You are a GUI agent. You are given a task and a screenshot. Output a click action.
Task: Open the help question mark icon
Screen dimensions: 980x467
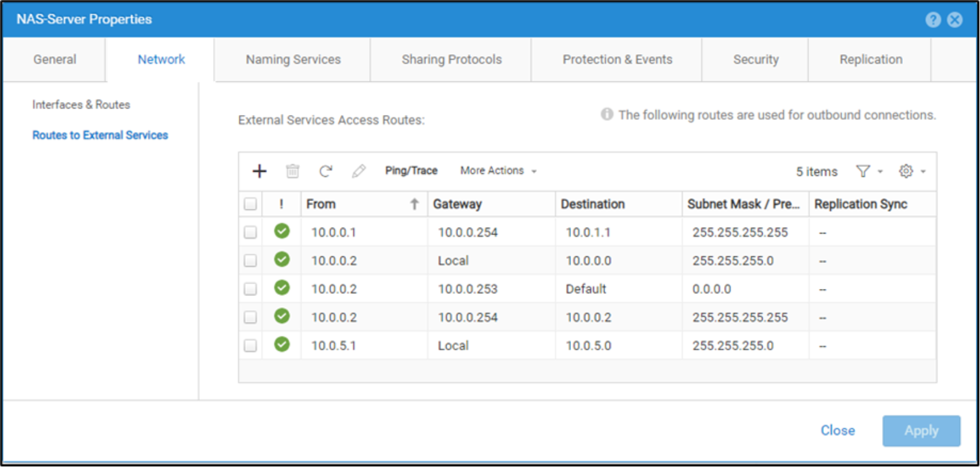pos(933,19)
